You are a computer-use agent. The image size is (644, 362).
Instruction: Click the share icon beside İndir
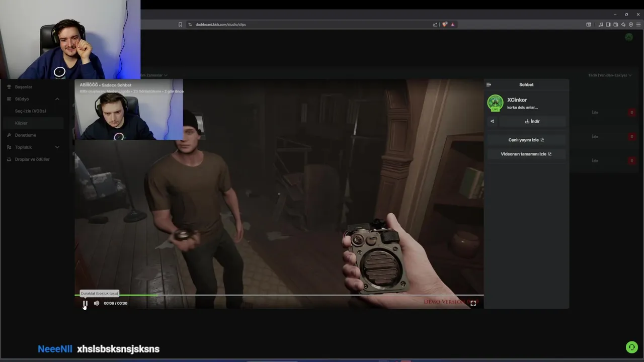point(492,121)
